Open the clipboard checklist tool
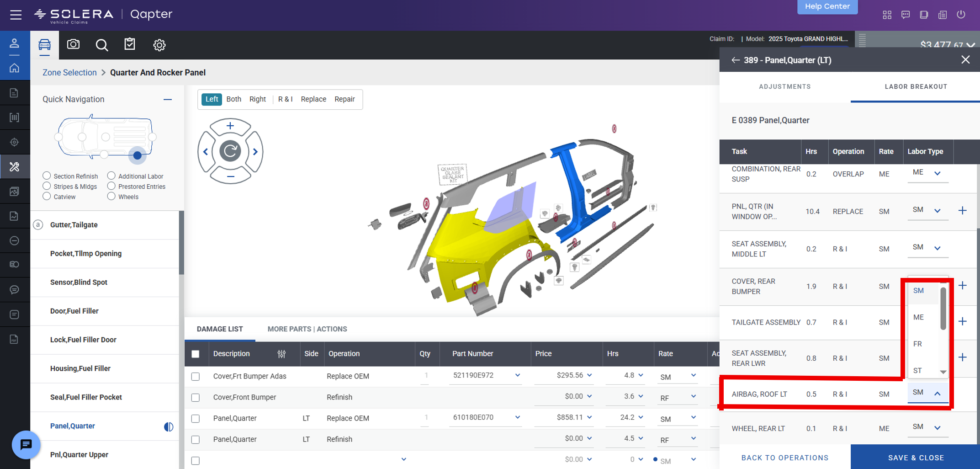 130,44
